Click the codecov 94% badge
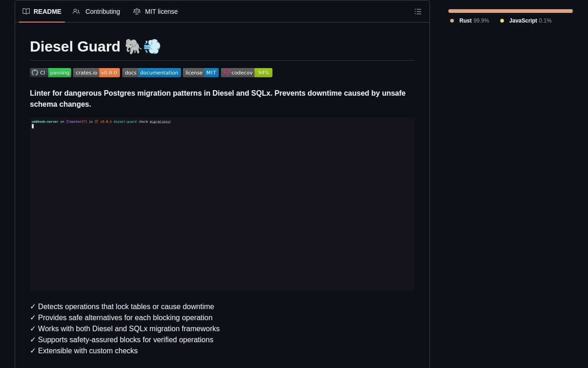The height and width of the screenshot is (368, 588). [247, 73]
